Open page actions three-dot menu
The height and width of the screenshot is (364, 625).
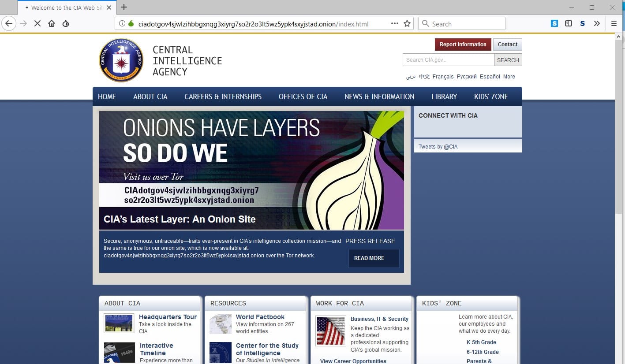click(x=395, y=24)
